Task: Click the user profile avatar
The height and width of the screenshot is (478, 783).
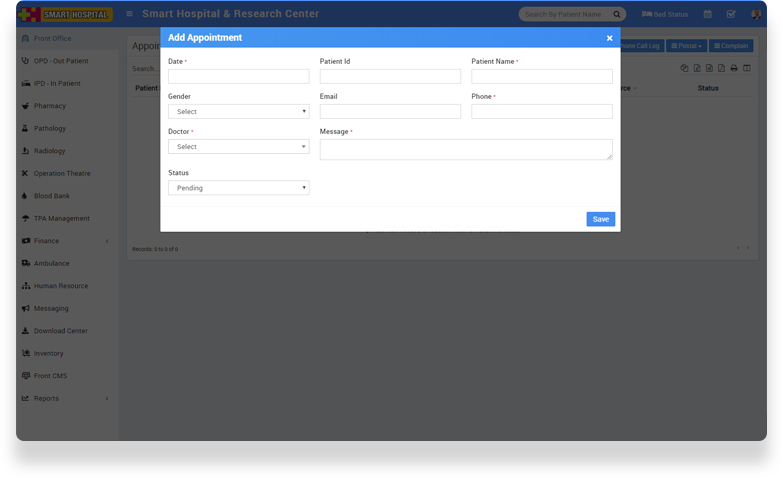Action: [756, 14]
